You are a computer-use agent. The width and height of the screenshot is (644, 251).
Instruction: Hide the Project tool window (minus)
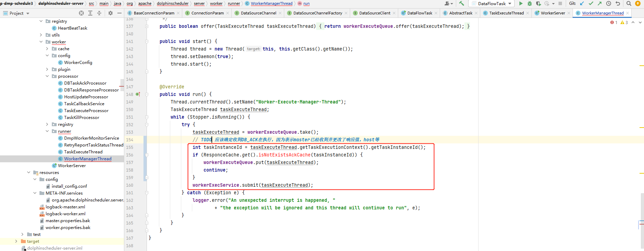[x=119, y=13]
